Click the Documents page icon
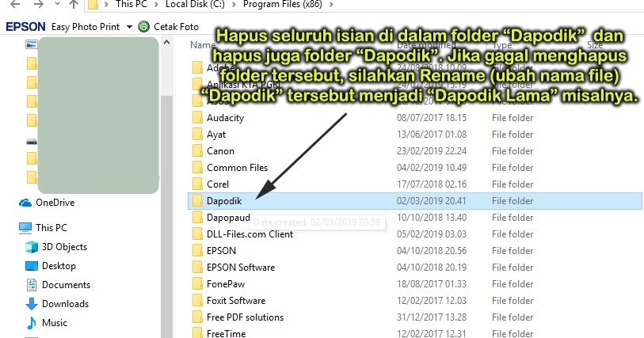Image resolution: width=644 pixels, height=338 pixels. [x=32, y=285]
